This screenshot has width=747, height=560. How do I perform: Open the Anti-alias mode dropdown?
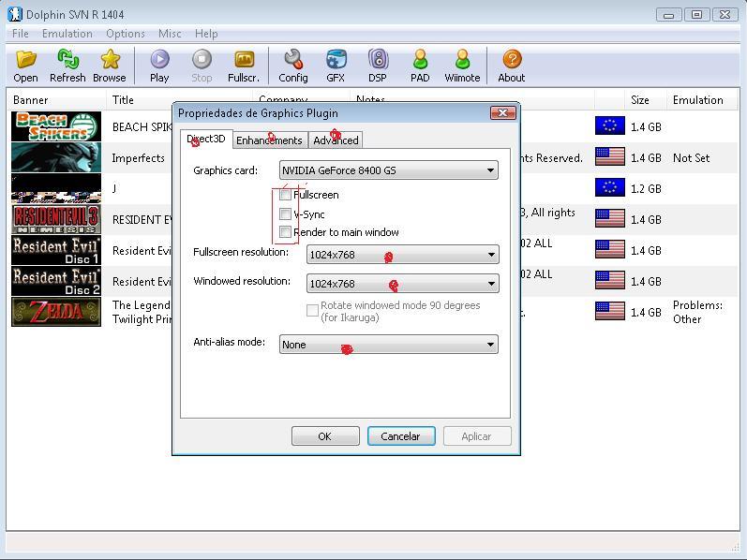click(x=389, y=345)
